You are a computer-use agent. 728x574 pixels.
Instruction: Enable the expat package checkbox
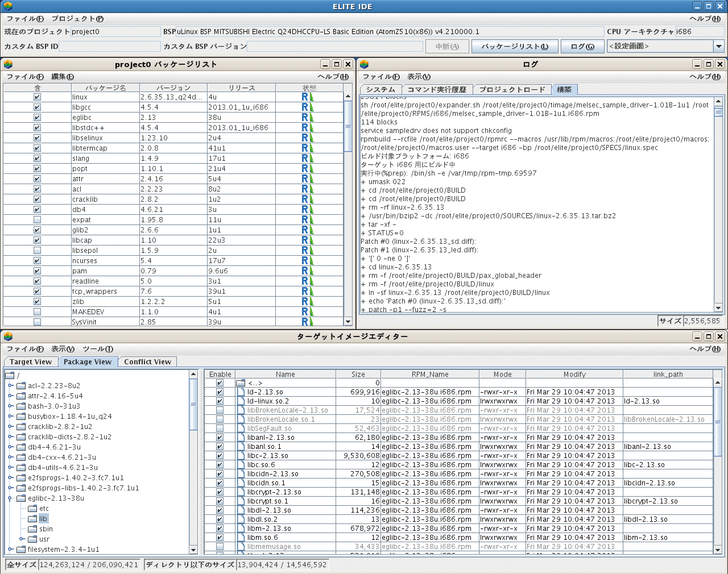click(37, 220)
